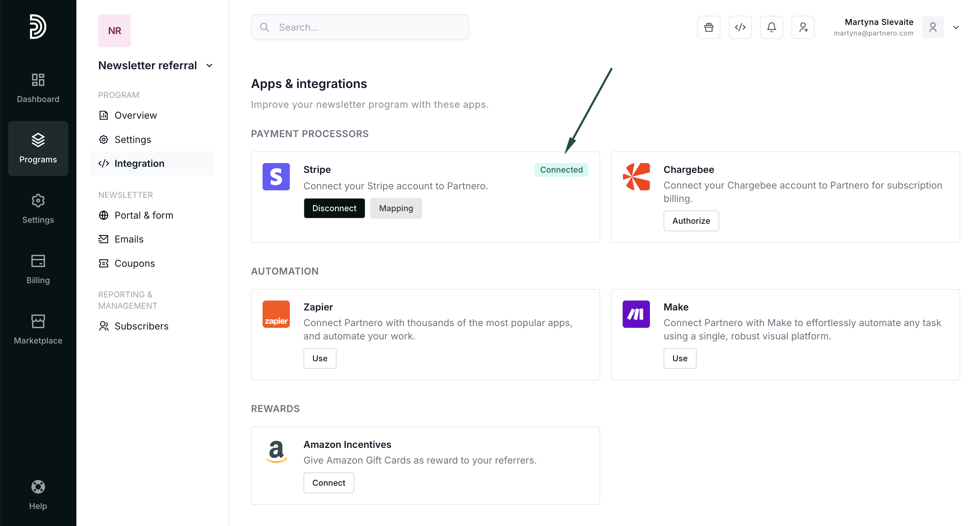
Task: Click the gift box icon in header
Action: [x=708, y=27]
